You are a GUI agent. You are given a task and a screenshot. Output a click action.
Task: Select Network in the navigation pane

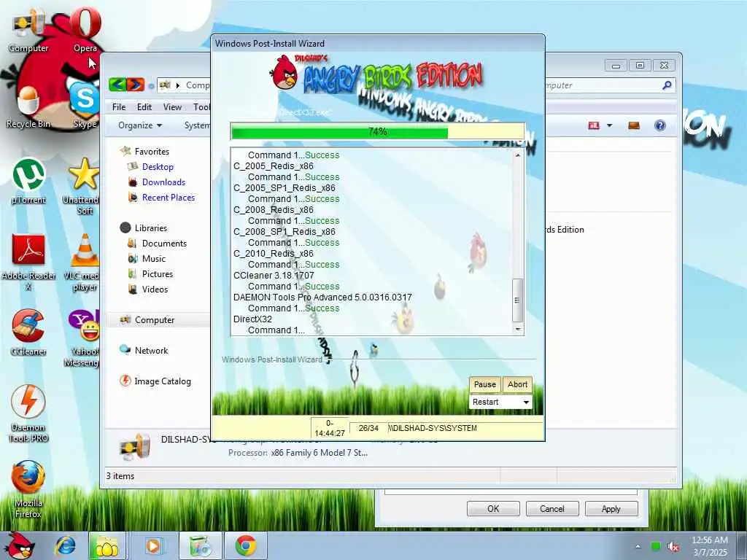(151, 351)
